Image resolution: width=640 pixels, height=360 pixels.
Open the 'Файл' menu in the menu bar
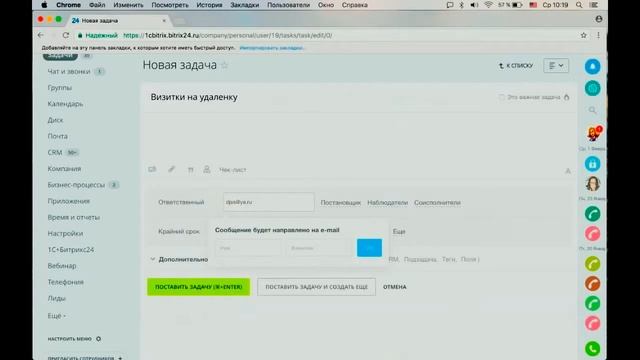point(97,5)
